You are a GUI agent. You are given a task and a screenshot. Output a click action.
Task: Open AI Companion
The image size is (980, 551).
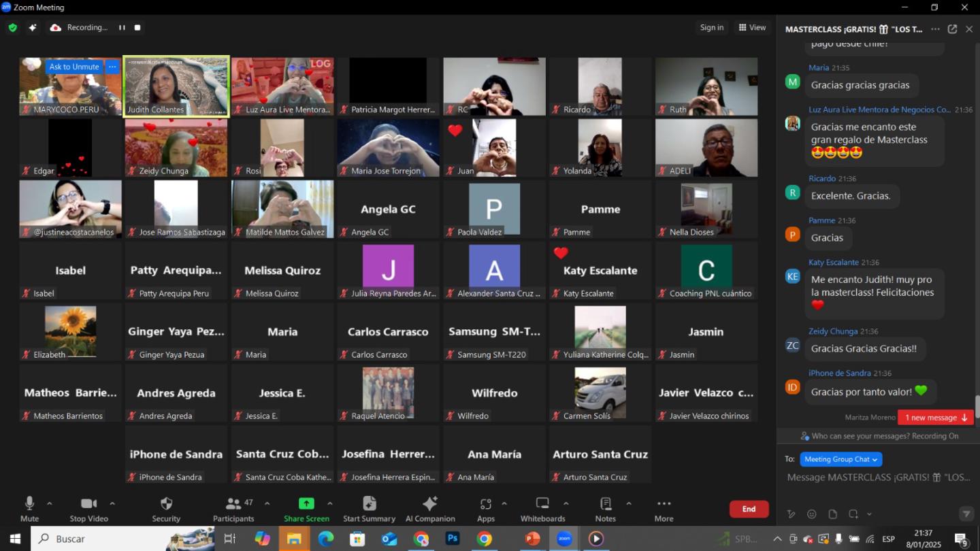click(x=429, y=510)
